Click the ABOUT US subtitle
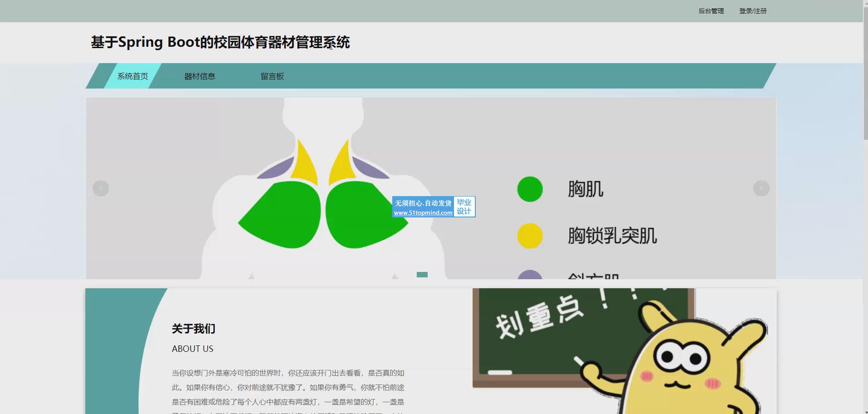 pyautogui.click(x=192, y=349)
